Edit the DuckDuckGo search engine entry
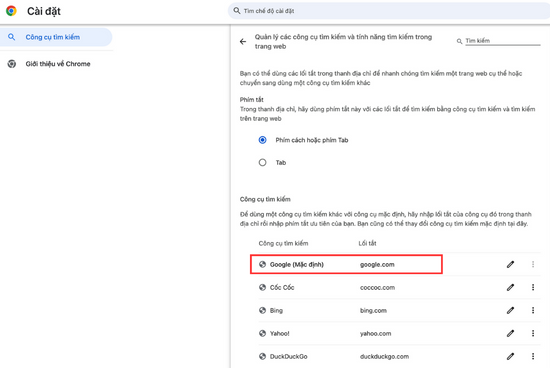The image size is (550, 368). coord(510,356)
